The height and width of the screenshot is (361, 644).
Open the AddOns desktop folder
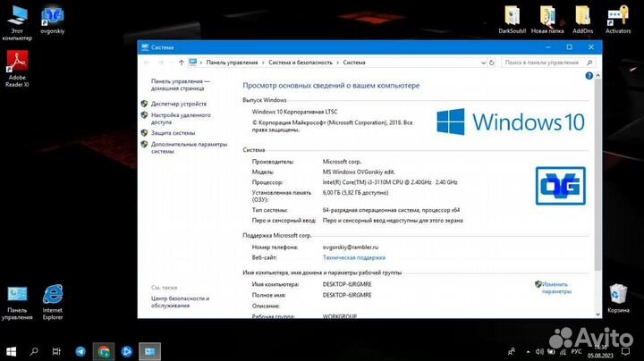tap(582, 20)
